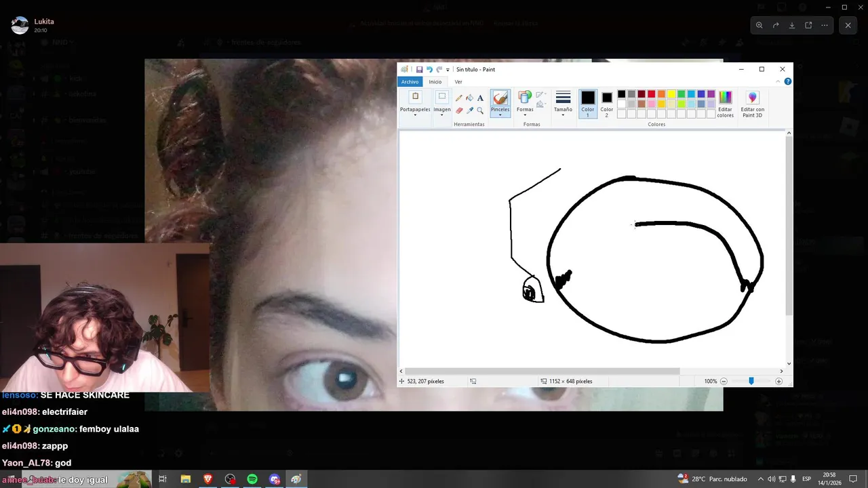
Task: Collapse the Paint ribbon with chevron
Action: pos(778,81)
